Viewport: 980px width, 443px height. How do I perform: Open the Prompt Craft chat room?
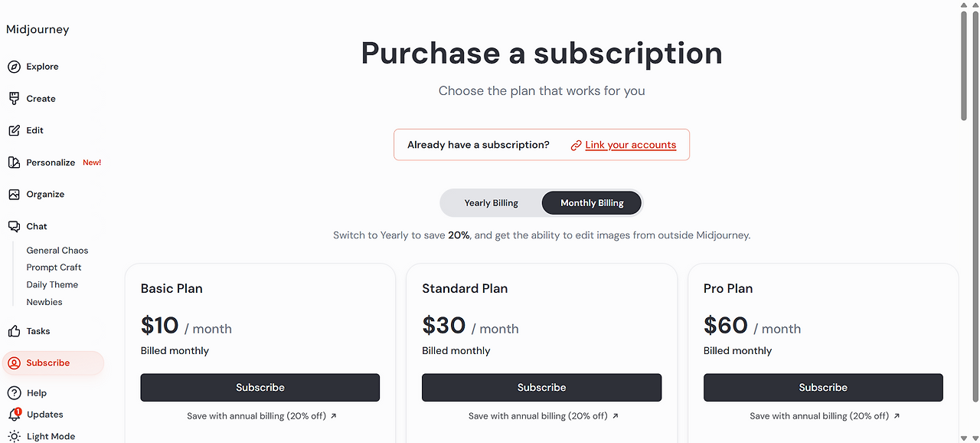click(54, 267)
